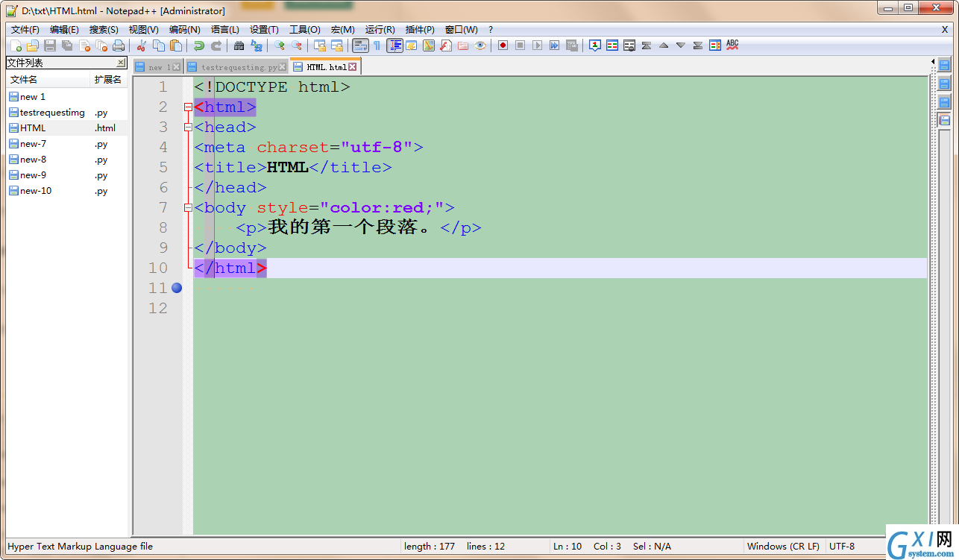
Task: Open the 编辑(E) menu
Action: (64, 30)
